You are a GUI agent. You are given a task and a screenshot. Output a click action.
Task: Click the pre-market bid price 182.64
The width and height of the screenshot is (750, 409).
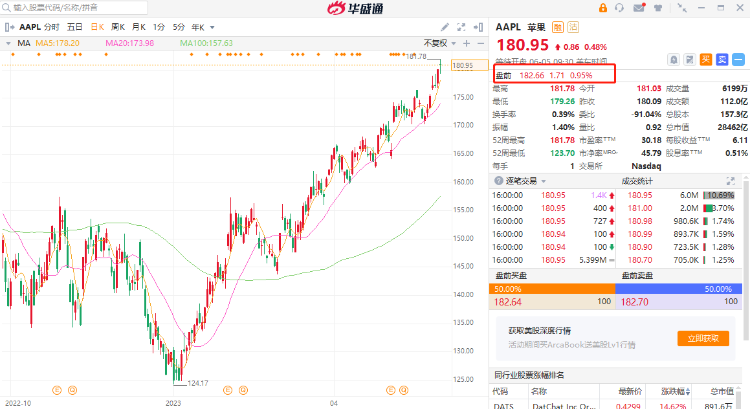point(507,302)
